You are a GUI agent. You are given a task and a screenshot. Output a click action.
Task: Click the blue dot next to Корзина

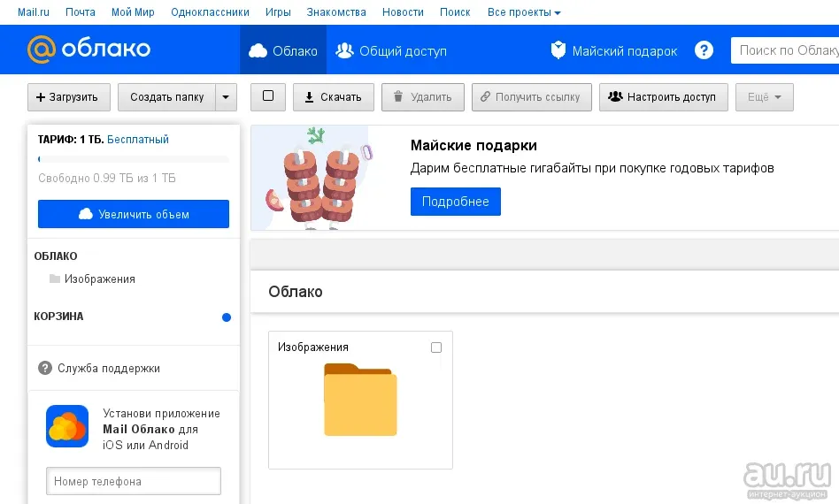[x=227, y=317]
